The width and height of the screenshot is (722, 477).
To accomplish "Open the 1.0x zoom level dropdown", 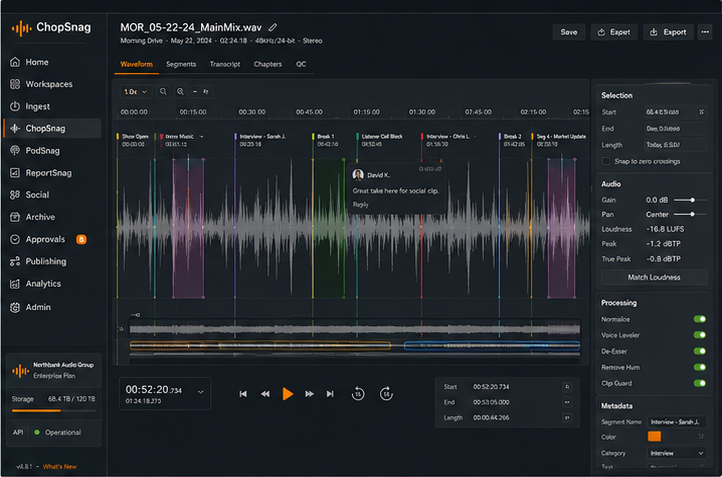I will coord(135,92).
